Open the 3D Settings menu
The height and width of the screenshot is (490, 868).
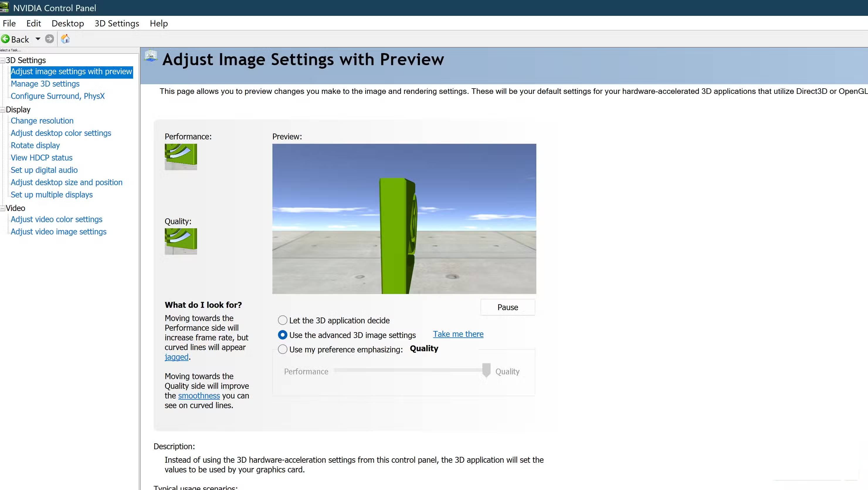pos(117,23)
